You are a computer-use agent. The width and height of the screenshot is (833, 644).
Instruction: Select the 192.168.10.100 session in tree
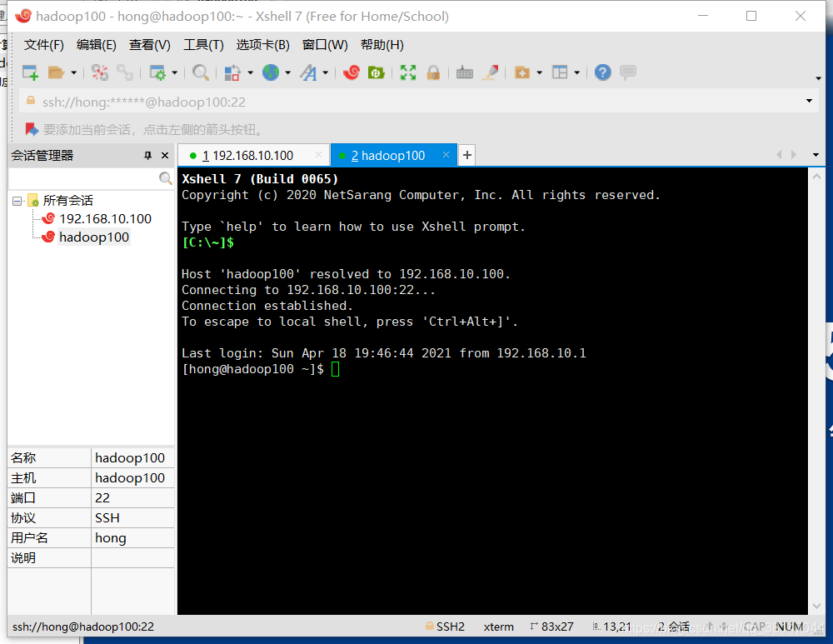(x=105, y=219)
